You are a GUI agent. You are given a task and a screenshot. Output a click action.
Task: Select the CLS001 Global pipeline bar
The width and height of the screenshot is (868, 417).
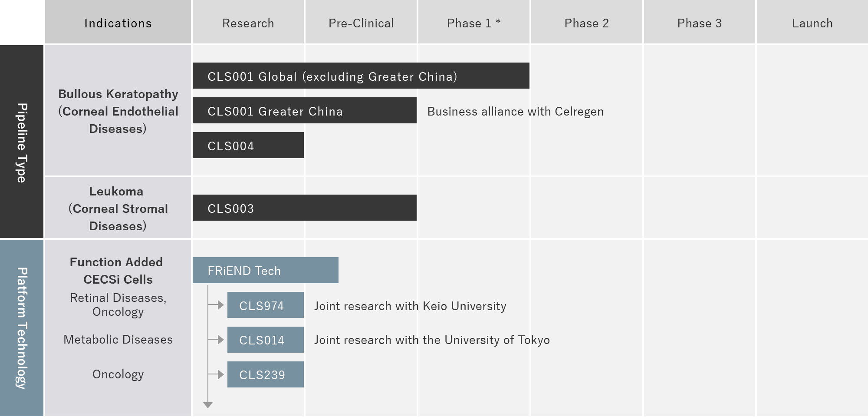[361, 76]
